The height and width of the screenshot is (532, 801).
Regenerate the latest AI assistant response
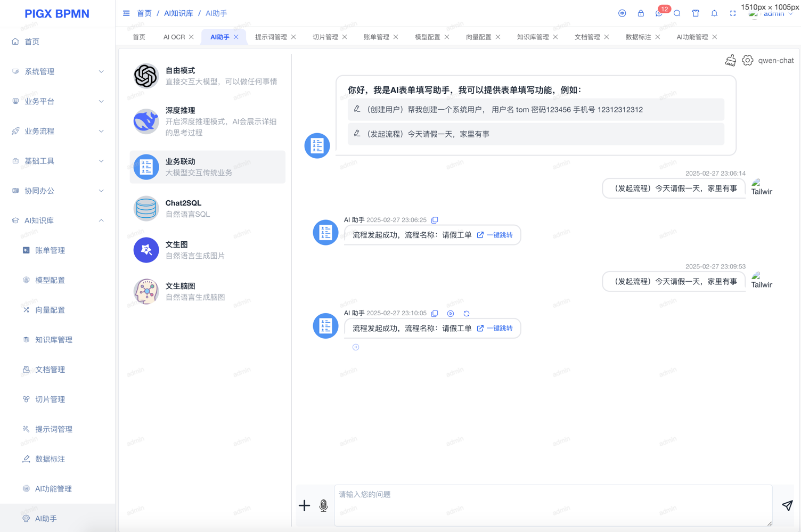(x=467, y=314)
